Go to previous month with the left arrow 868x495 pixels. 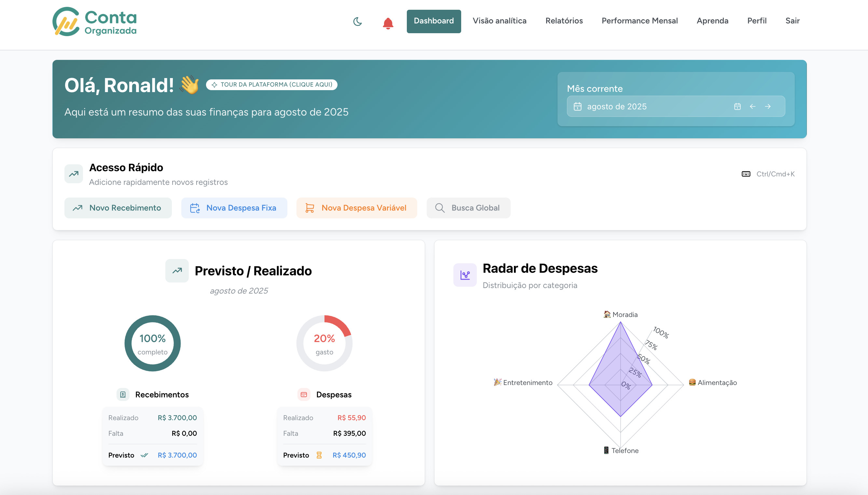[753, 106]
